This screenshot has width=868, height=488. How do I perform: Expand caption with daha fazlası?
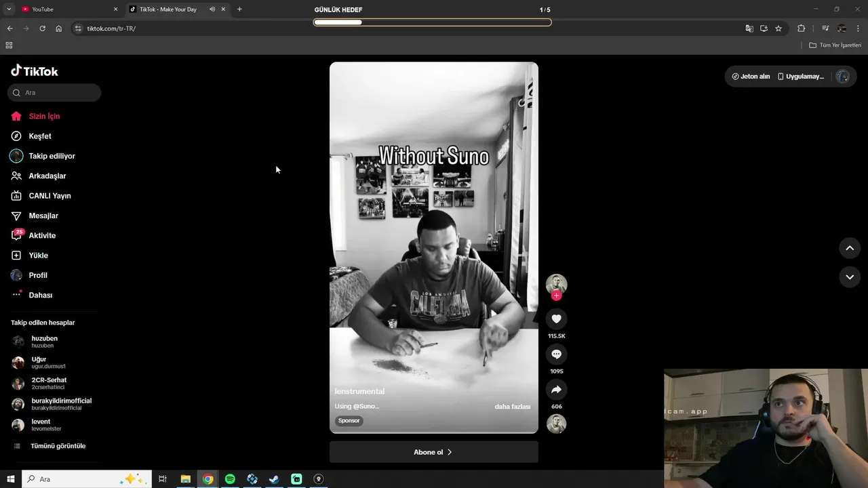[513, 407]
